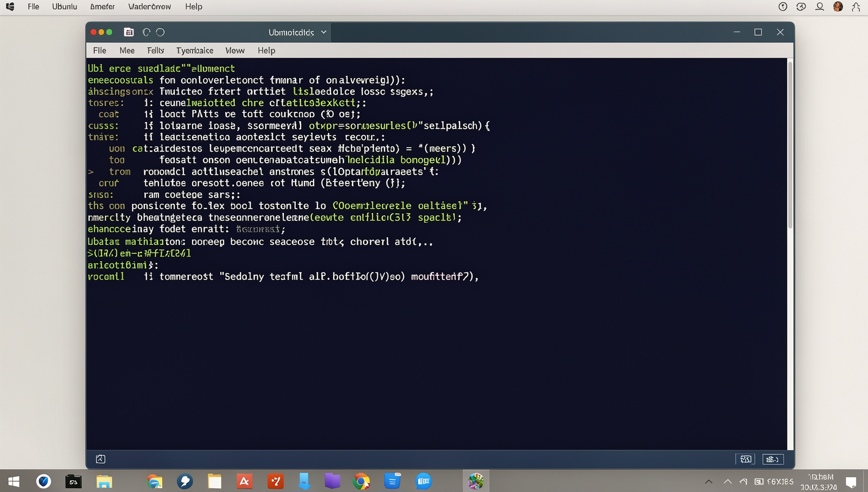The height and width of the screenshot is (492, 868).
Task: Open the top bar File menu
Action: click(x=34, y=7)
